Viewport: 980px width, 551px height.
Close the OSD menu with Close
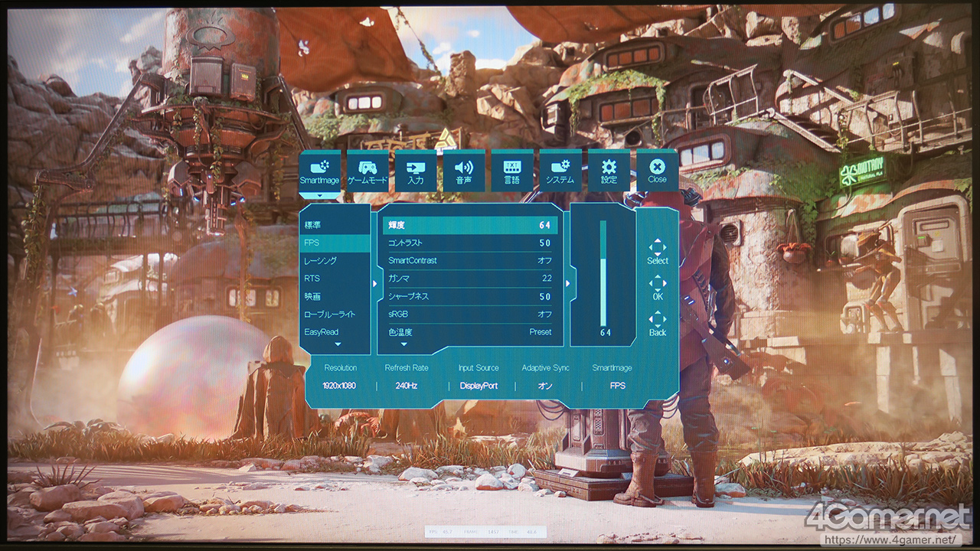click(x=657, y=171)
